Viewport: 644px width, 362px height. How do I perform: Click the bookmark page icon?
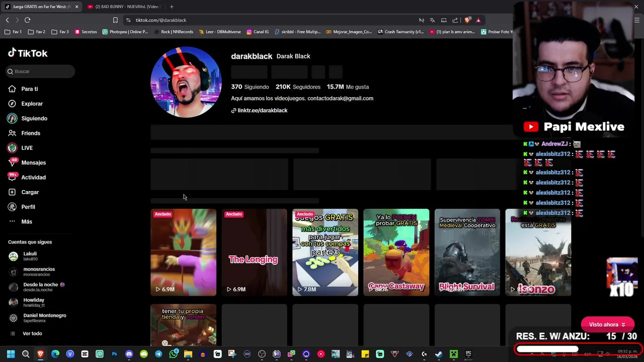115,20
